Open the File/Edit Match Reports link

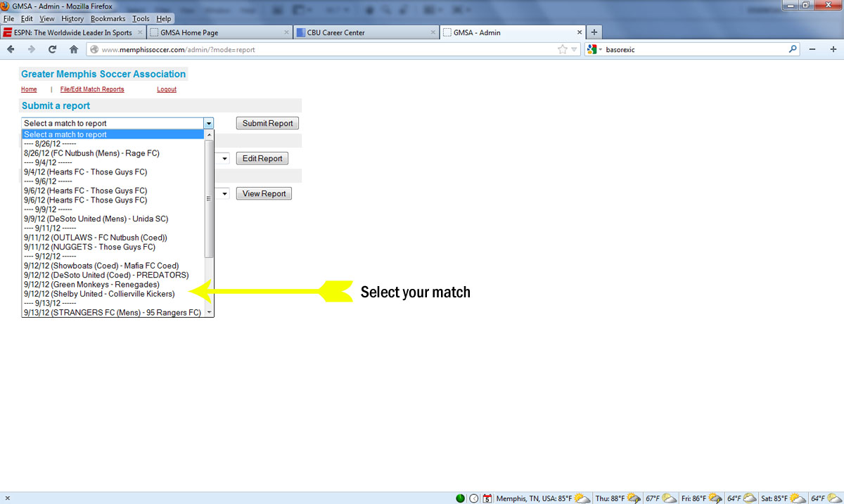click(x=92, y=89)
